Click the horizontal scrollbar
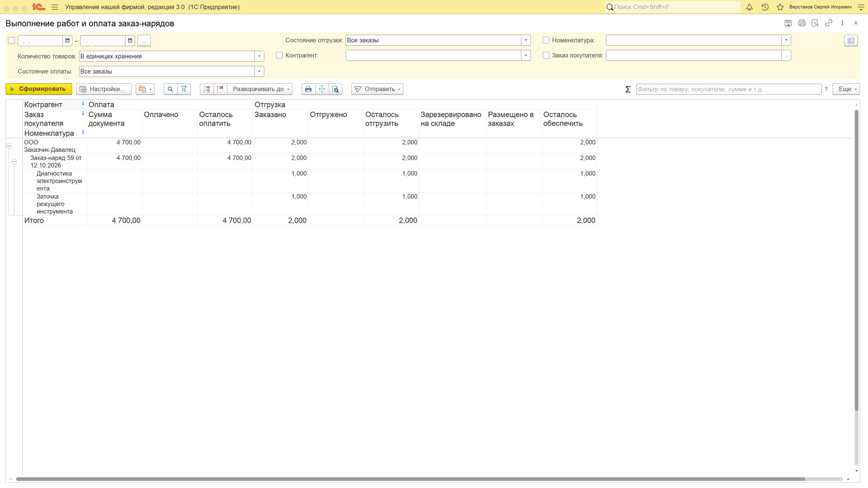The image size is (868, 488). (410, 479)
